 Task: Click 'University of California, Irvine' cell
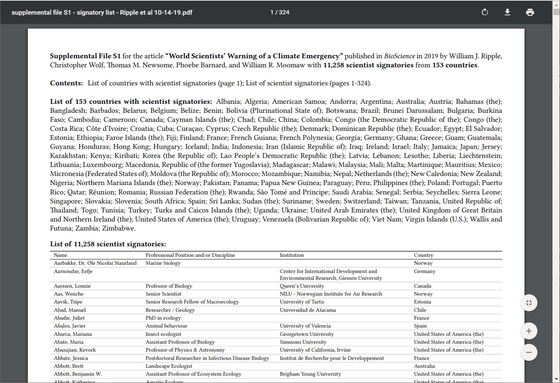tap(315, 350)
